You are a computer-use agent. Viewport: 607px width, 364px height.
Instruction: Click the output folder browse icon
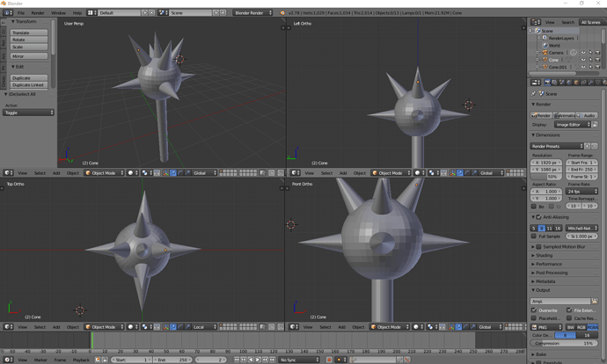pos(594,301)
